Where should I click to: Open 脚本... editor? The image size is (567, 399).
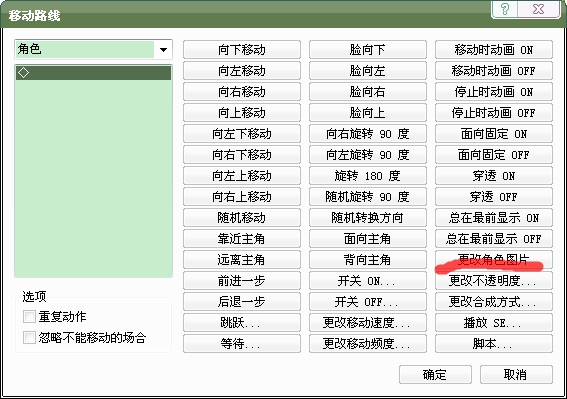tap(494, 343)
